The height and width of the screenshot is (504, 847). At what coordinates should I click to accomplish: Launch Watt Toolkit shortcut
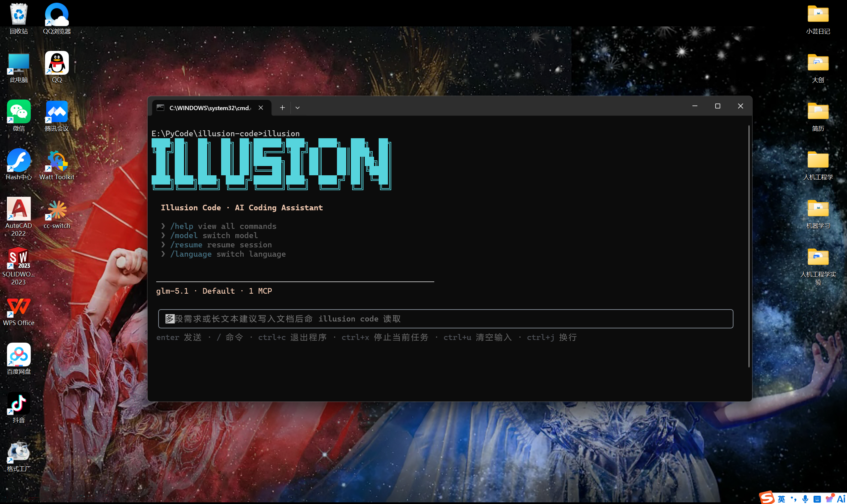[57, 164]
